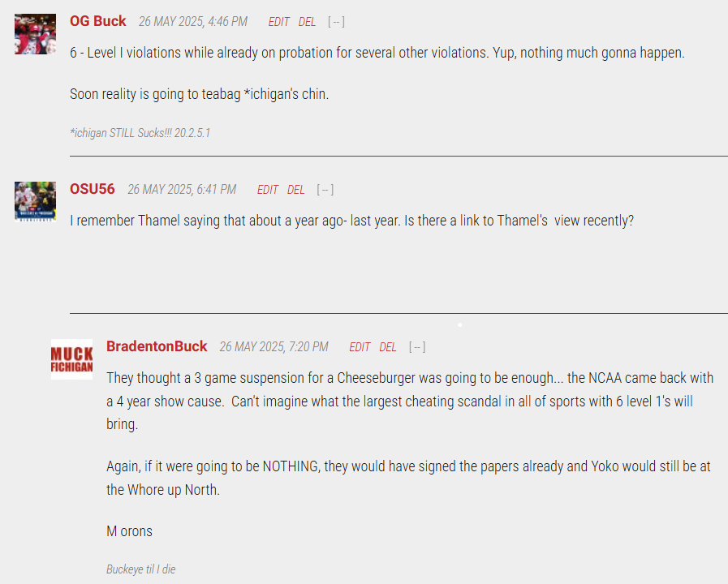Visit OG Buck's username link

point(98,21)
